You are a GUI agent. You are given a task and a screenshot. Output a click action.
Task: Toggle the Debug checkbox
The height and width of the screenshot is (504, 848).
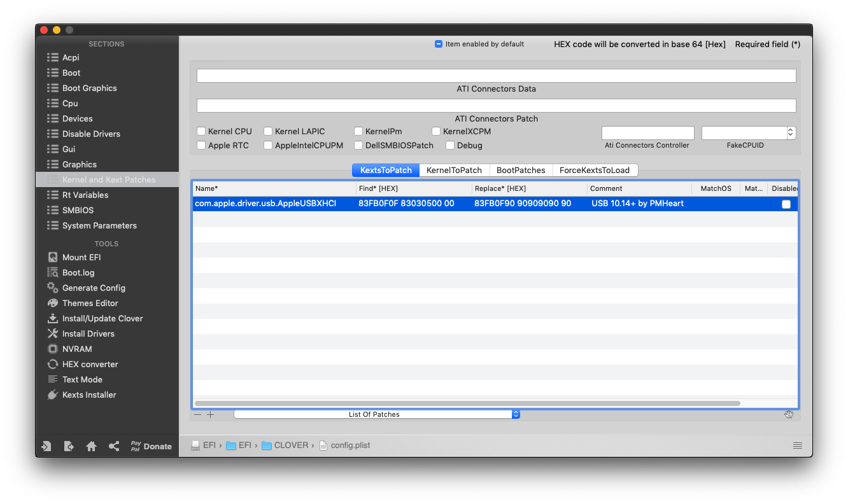click(450, 145)
